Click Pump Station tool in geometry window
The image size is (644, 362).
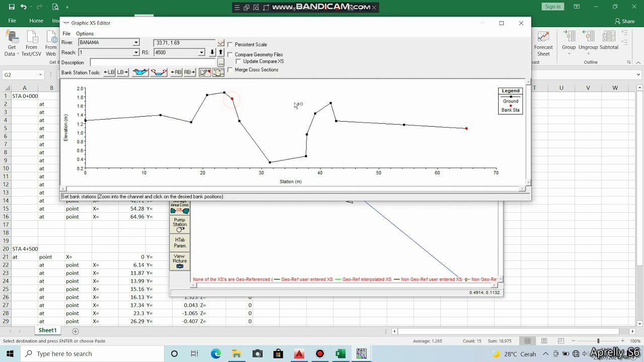180,225
